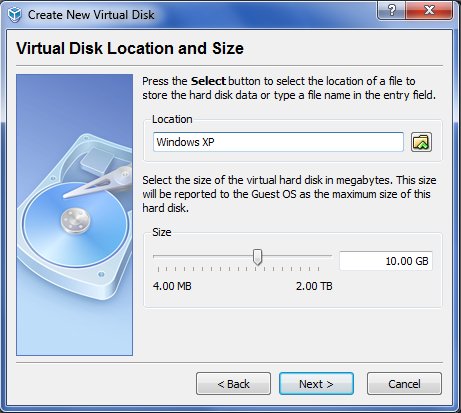This screenshot has width=461, height=413.
Task: Click the Size group label
Action: tap(162, 232)
